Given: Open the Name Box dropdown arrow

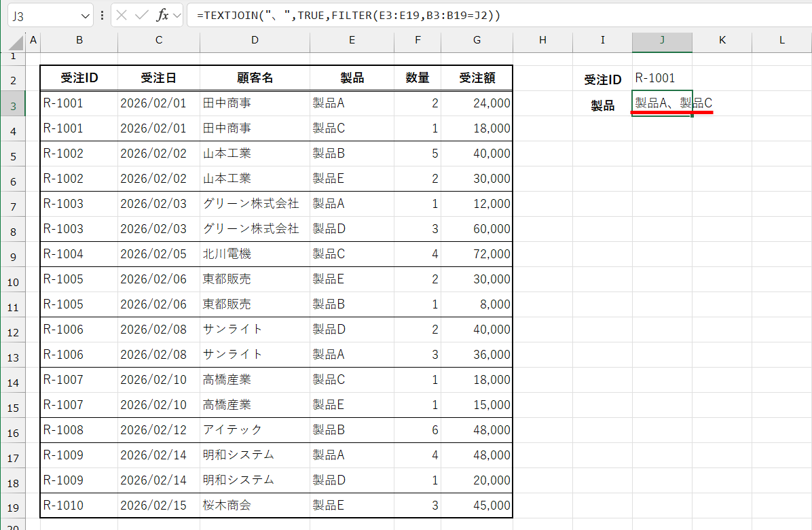Looking at the screenshot, I should tap(85, 15).
